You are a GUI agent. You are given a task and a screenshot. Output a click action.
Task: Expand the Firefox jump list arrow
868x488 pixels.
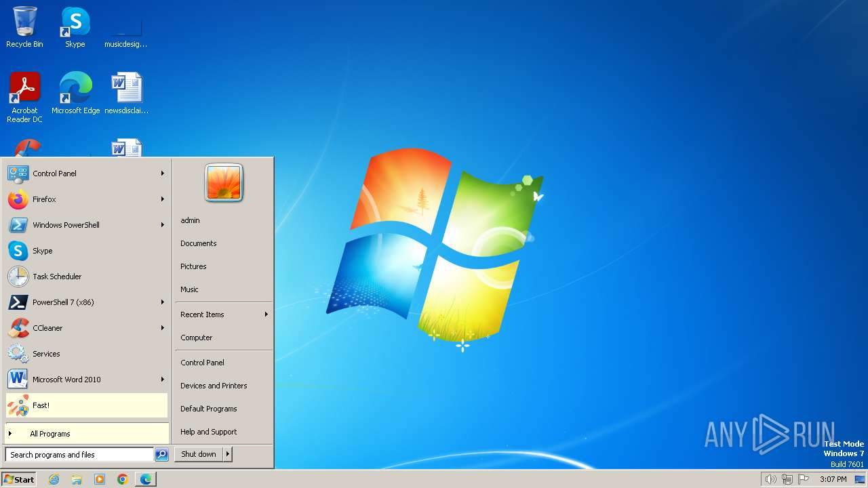tap(163, 199)
